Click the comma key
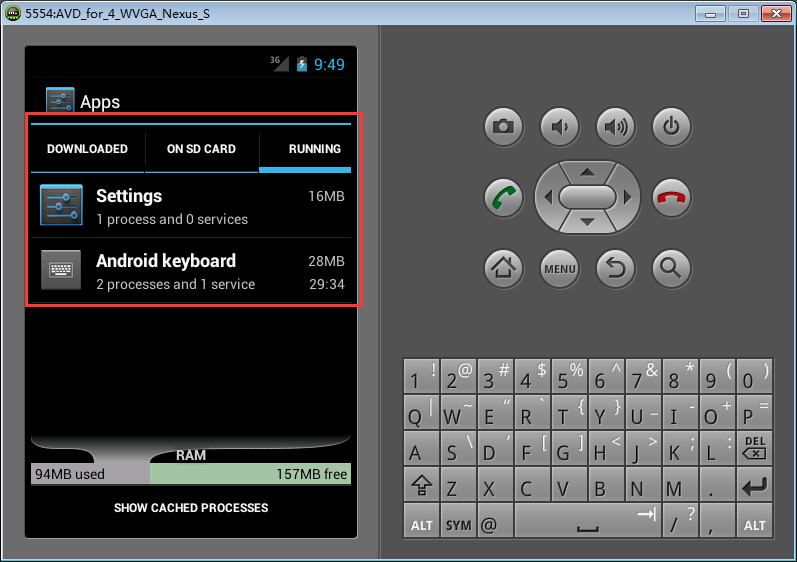 tap(717, 520)
